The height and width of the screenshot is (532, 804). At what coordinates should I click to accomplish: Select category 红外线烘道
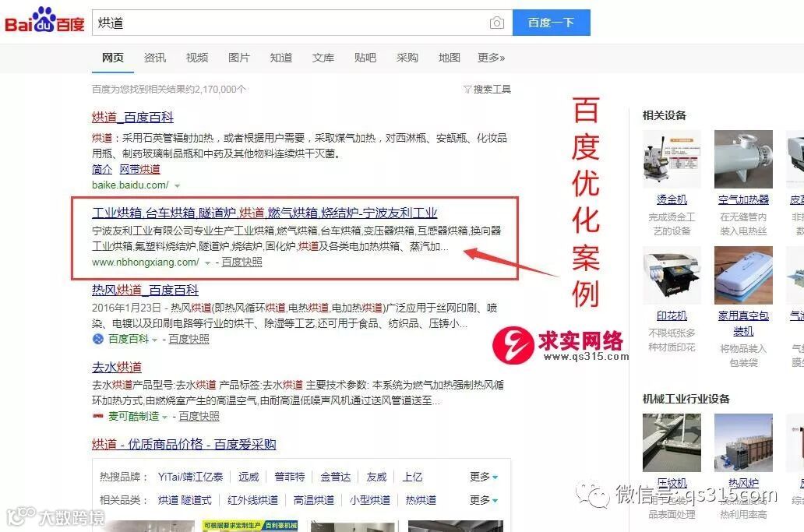tap(252, 500)
